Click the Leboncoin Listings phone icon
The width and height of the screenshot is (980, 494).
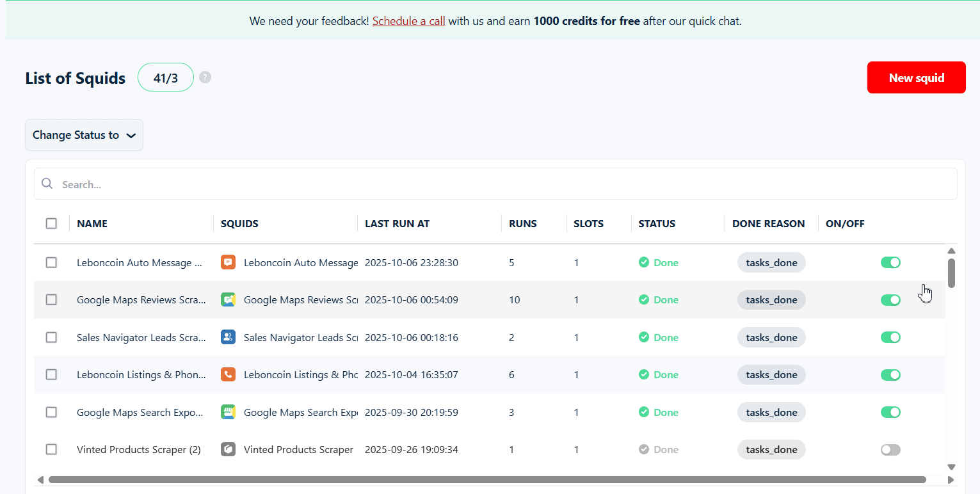[228, 374]
